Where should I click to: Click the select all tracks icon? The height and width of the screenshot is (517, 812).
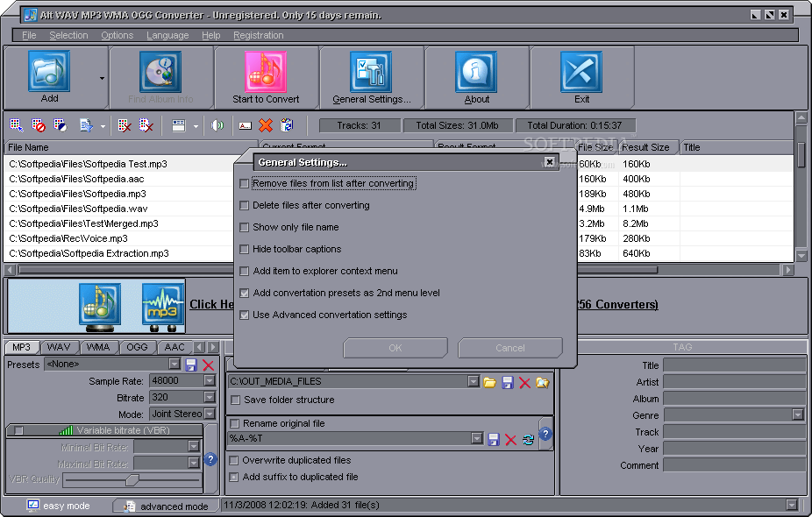(x=17, y=125)
